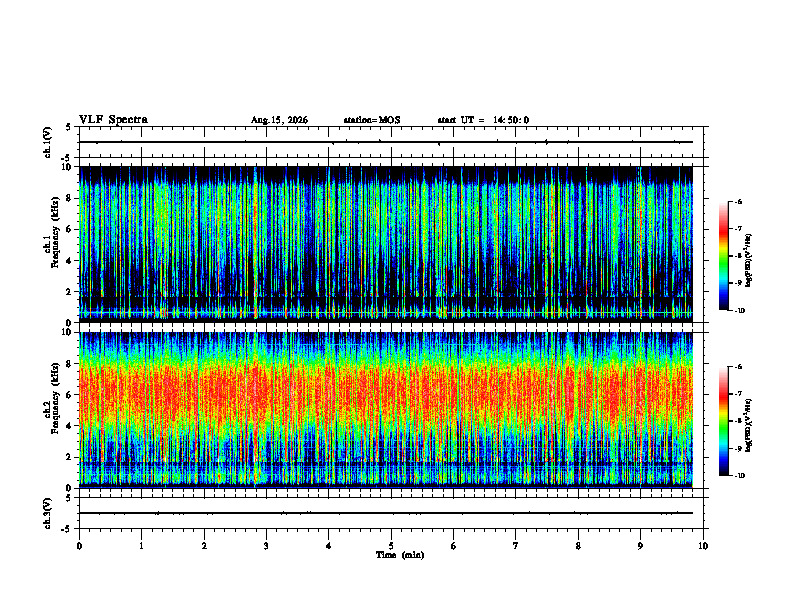This screenshot has height=612, width=792.
Task: Click time axis tick label "7"
Action: click(516, 546)
